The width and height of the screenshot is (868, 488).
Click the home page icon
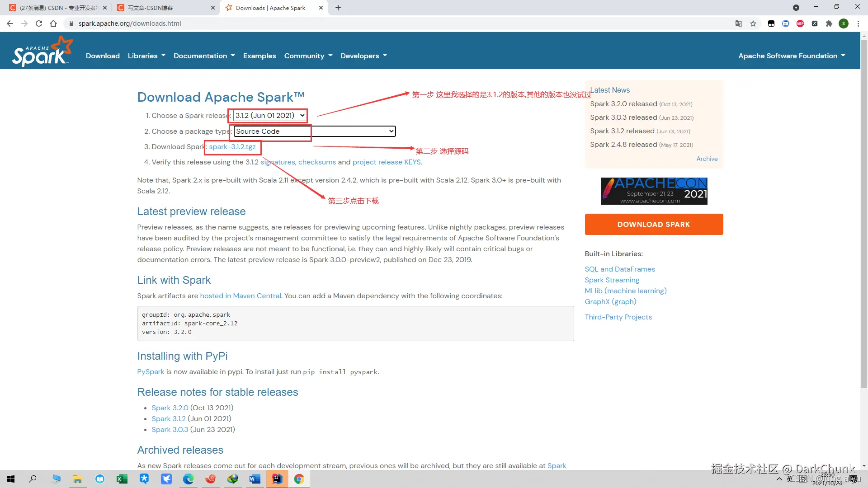tap(53, 23)
